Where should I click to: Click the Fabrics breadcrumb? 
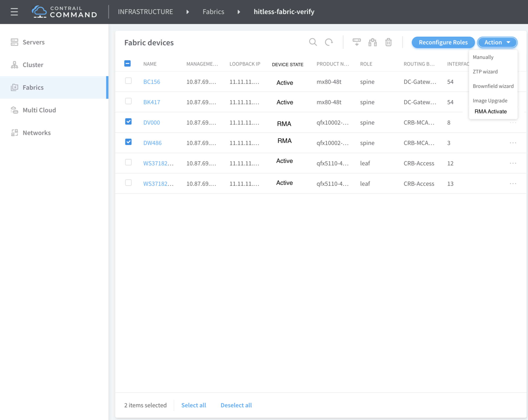click(x=213, y=12)
